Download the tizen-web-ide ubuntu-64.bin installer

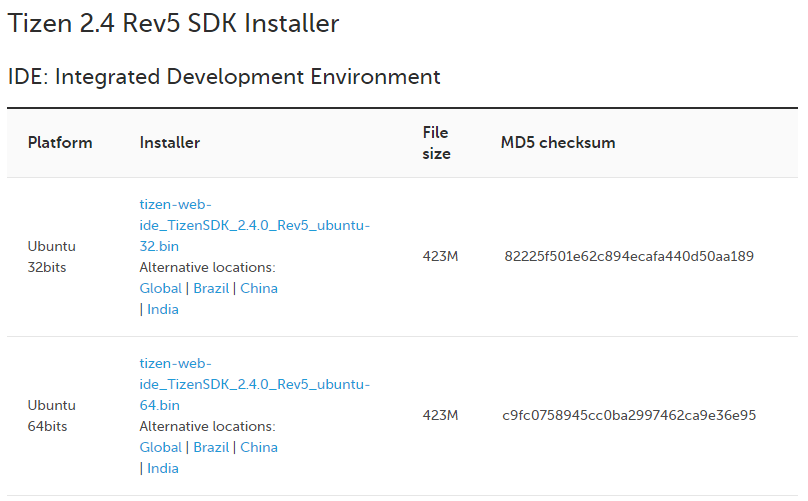tap(254, 384)
